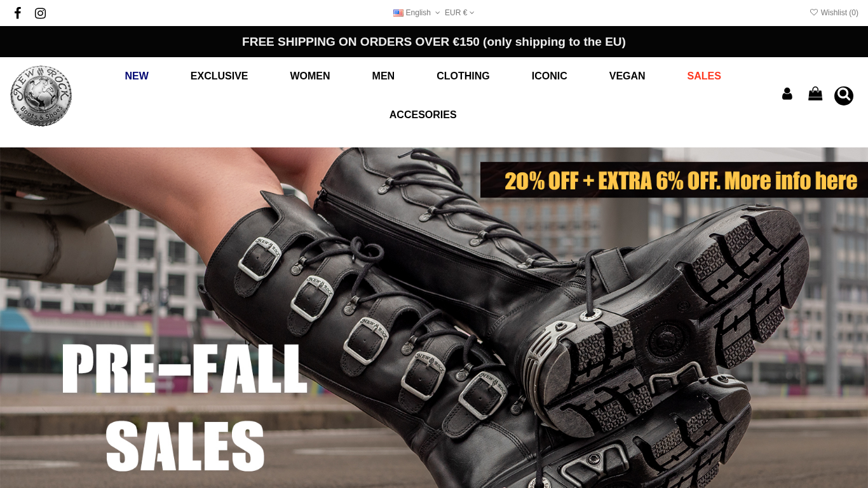Click the language flag icon
Screen dimensions: 868x488
[398, 13]
